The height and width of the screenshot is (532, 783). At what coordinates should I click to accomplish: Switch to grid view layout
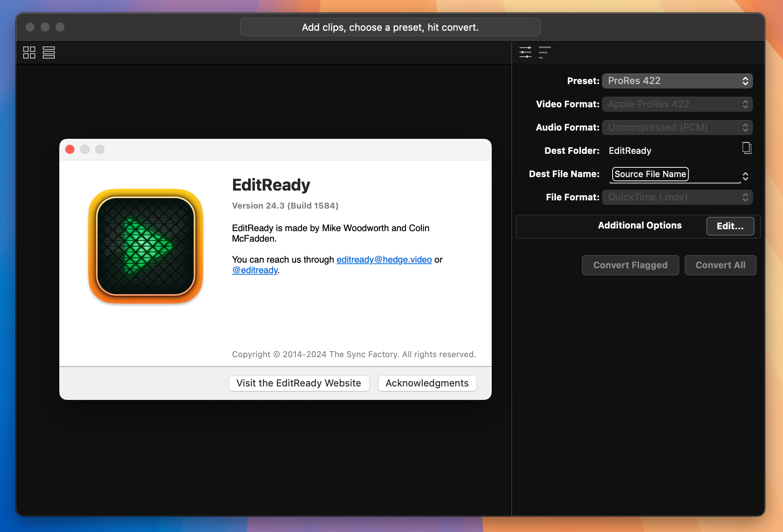pos(29,52)
